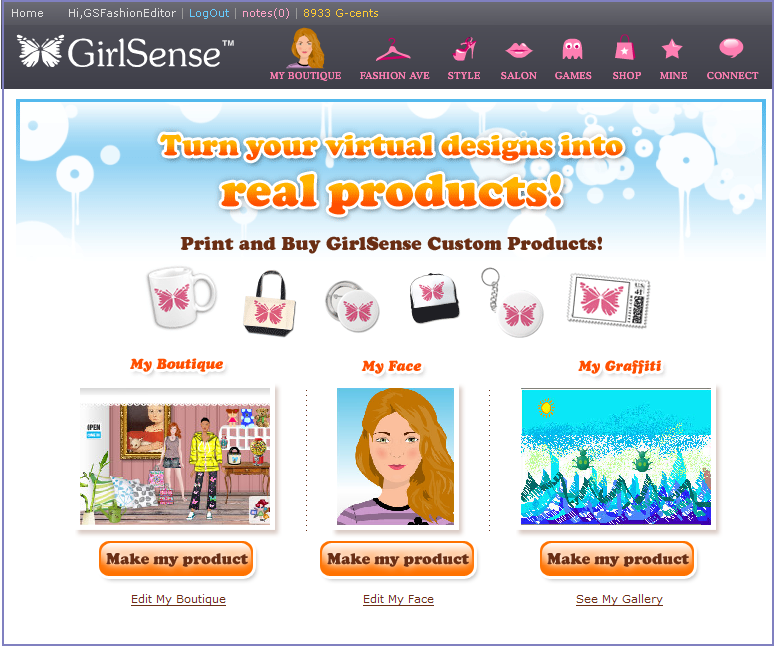Screen dimensions: 774x646
Task: Select the butterfly mug product image
Action: point(181,298)
